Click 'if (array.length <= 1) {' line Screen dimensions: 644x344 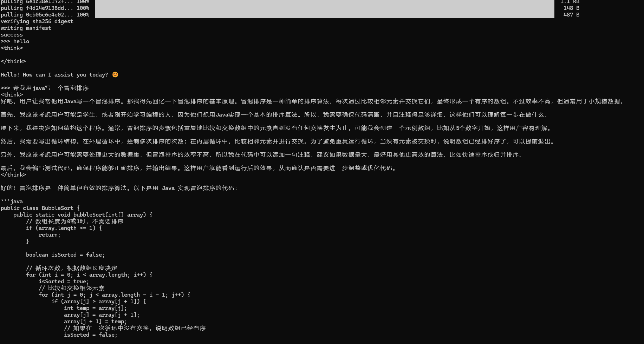[64, 228]
